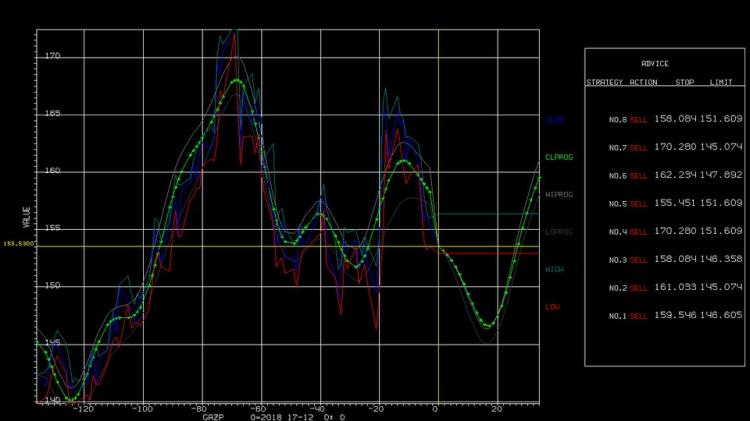Click the ADVICE panel title
Image resolution: width=750 pixels, height=421 pixels.
(655, 64)
